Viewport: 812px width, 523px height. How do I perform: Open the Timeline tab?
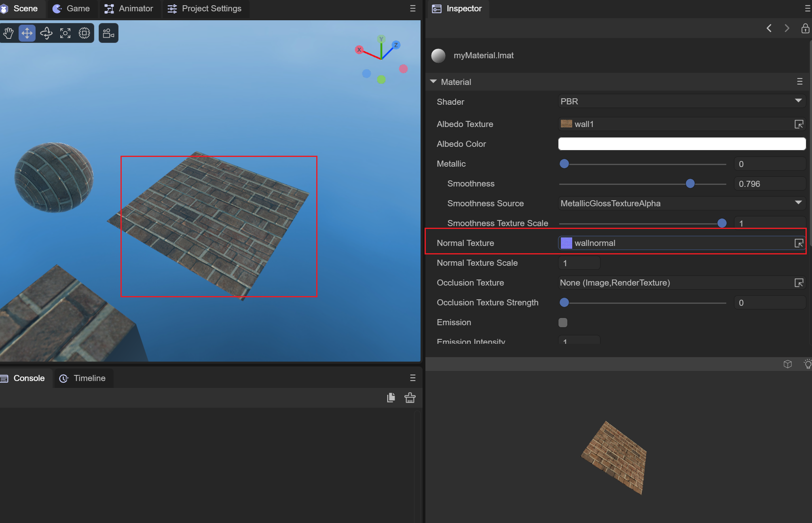tap(83, 378)
